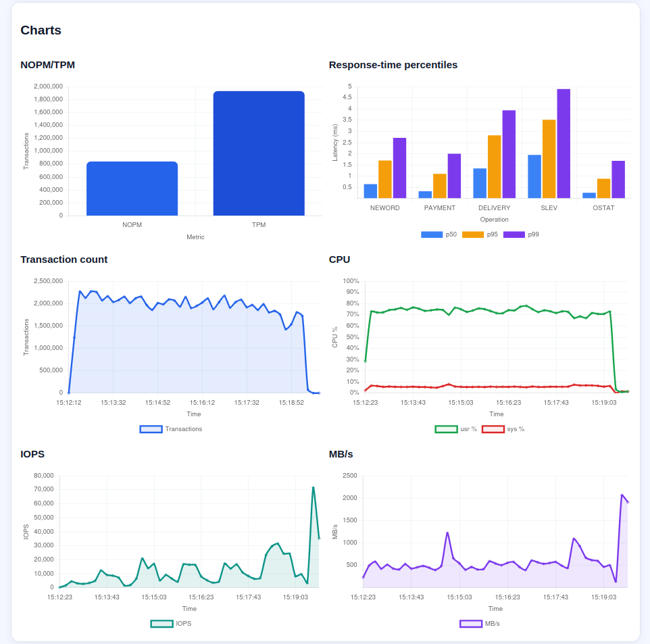Click the PAYMENT p99 purple bar
The width and height of the screenshot is (650, 644).
454,176
